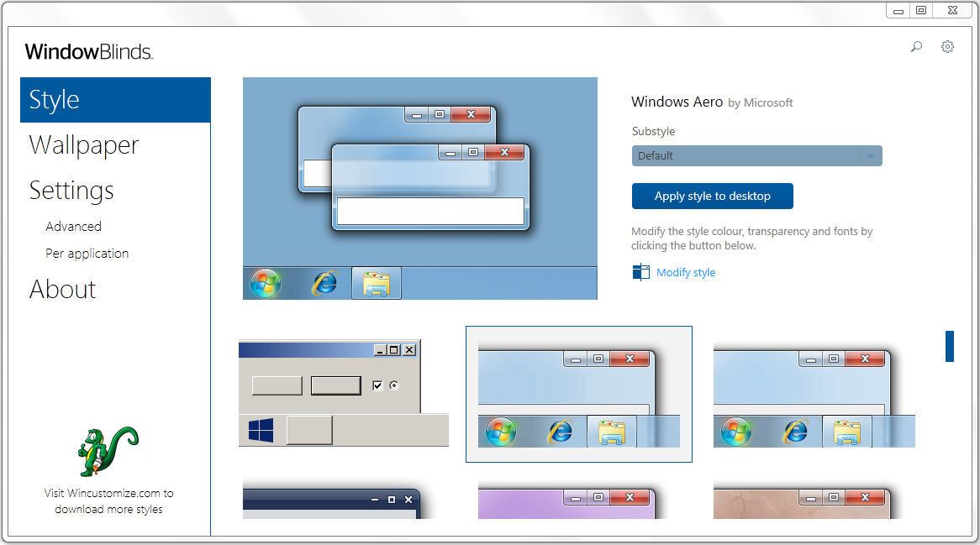Switch to the Wallpaper section

click(83, 145)
